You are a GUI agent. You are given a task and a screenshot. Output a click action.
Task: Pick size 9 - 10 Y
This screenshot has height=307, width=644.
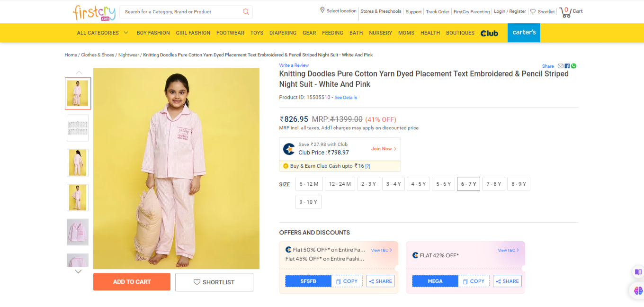tap(309, 202)
